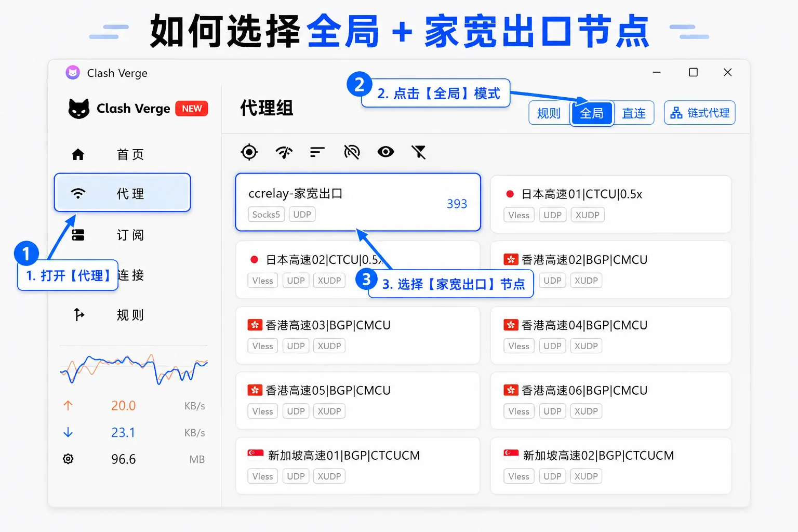Click the traffic graph in sidebar
Screen dimensions: 798x532
[134, 368]
